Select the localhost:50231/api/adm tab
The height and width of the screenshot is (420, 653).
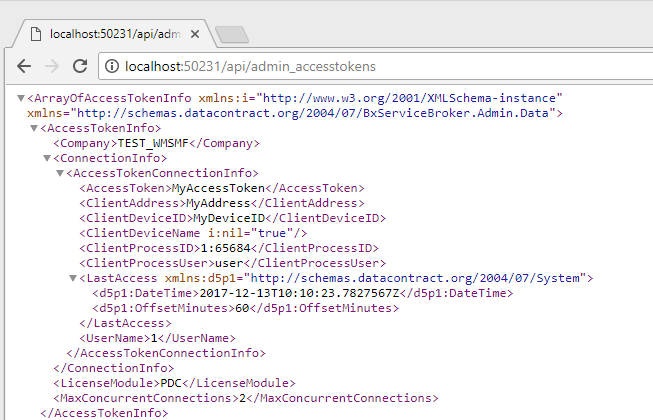110,34
